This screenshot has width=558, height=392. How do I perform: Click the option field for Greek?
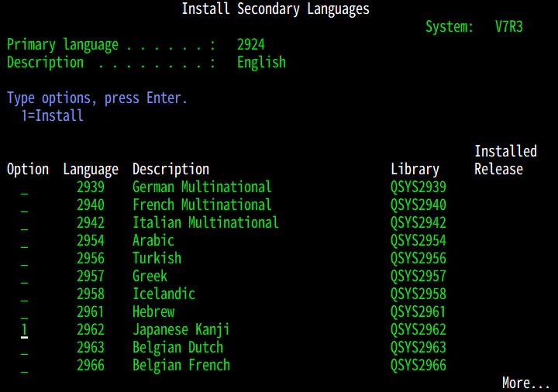pyautogui.click(x=24, y=277)
